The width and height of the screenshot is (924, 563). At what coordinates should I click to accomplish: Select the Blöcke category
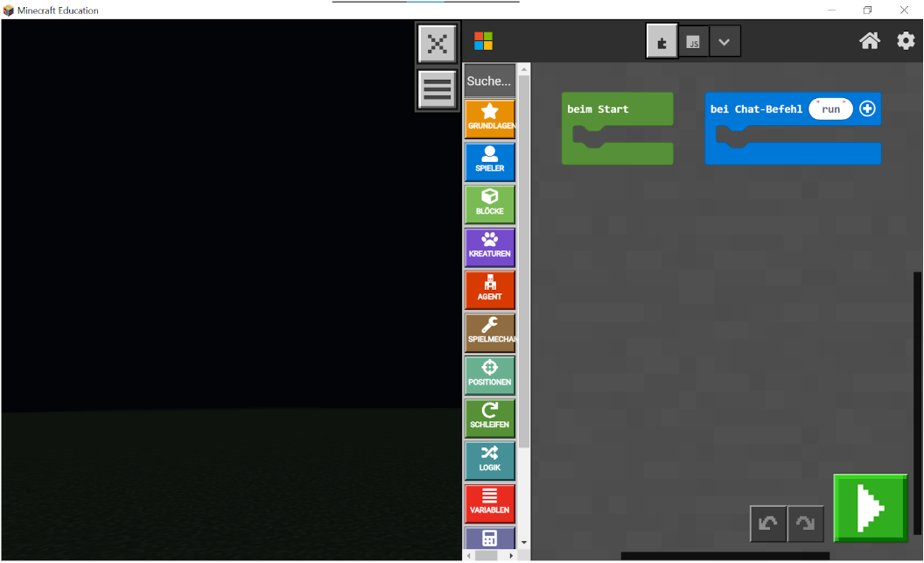(490, 204)
